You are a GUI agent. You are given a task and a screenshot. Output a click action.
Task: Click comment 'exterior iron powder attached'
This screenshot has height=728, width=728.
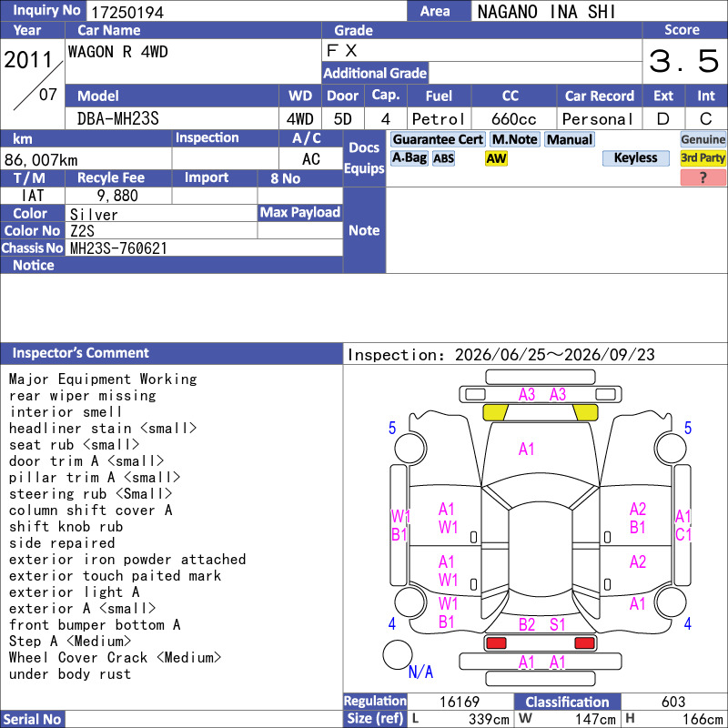[x=127, y=560]
